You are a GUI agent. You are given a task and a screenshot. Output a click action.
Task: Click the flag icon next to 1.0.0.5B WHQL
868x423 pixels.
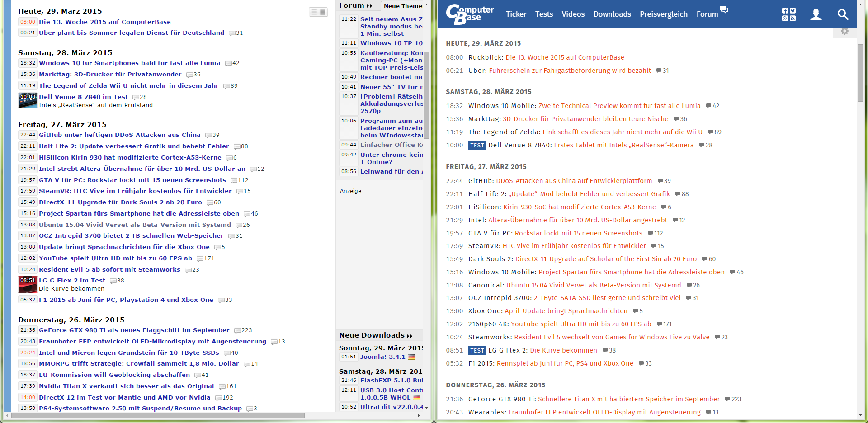[x=416, y=398]
